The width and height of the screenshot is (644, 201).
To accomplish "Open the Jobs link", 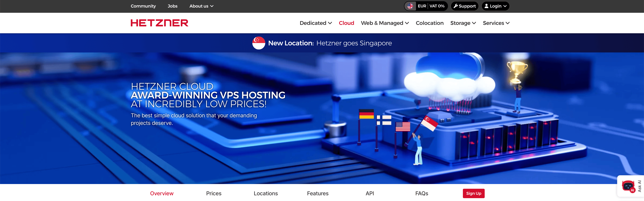I will click(173, 6).
